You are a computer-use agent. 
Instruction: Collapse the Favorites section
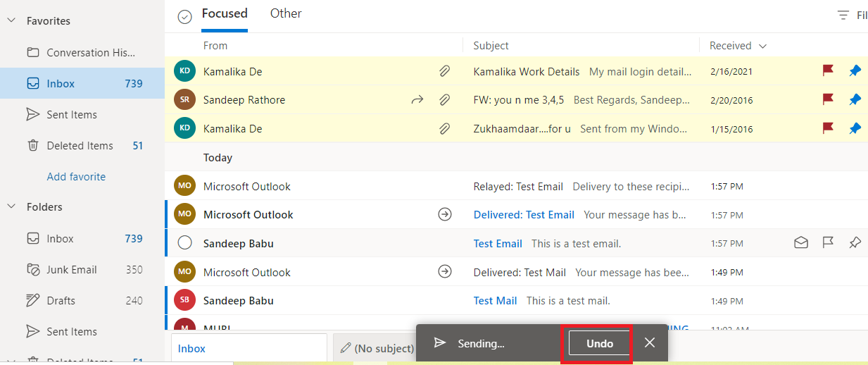(x=11, y=21)
